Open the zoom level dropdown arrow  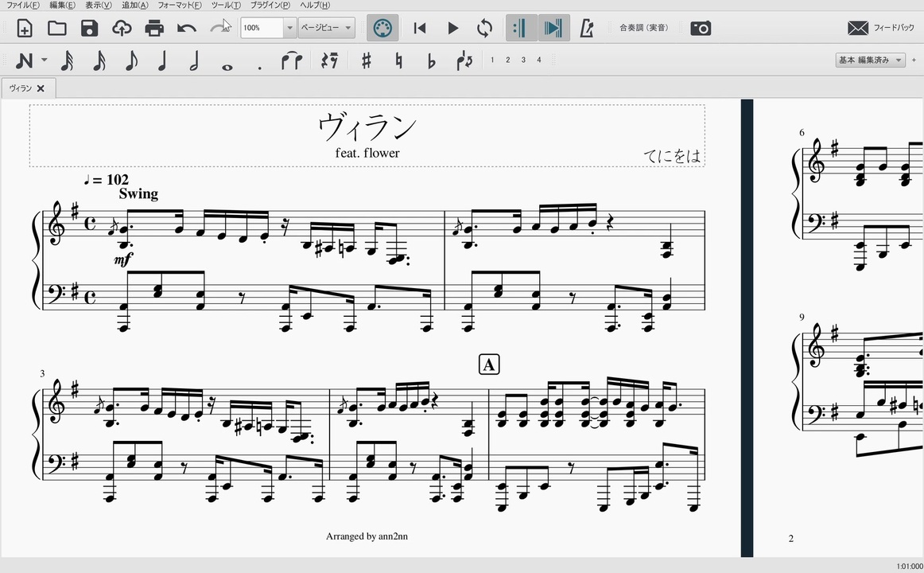pyautogui.click(x=289, y=28)
